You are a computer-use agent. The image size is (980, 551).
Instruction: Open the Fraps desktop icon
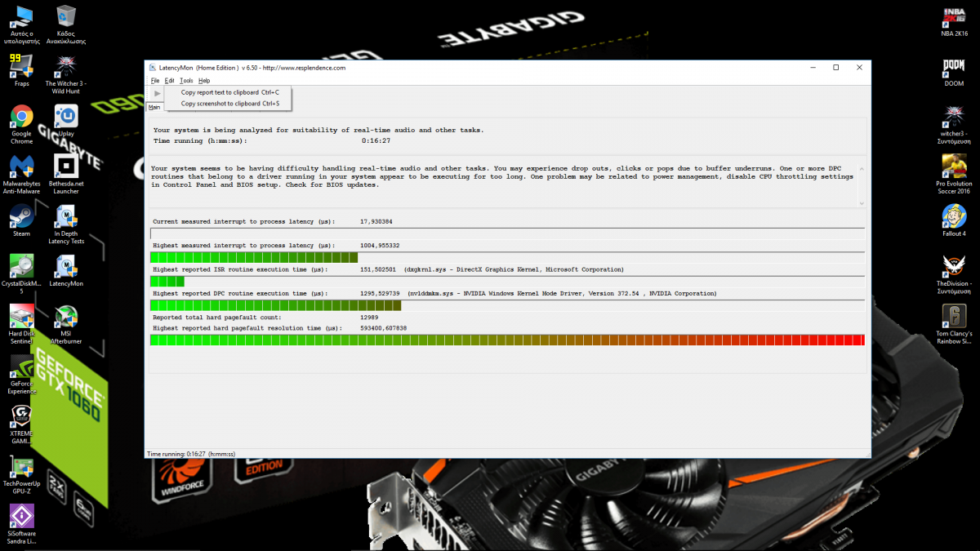21,71
